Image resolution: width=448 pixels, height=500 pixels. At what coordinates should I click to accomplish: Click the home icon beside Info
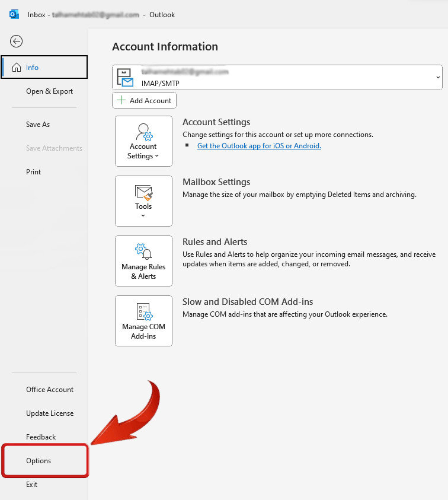point(17,67)
